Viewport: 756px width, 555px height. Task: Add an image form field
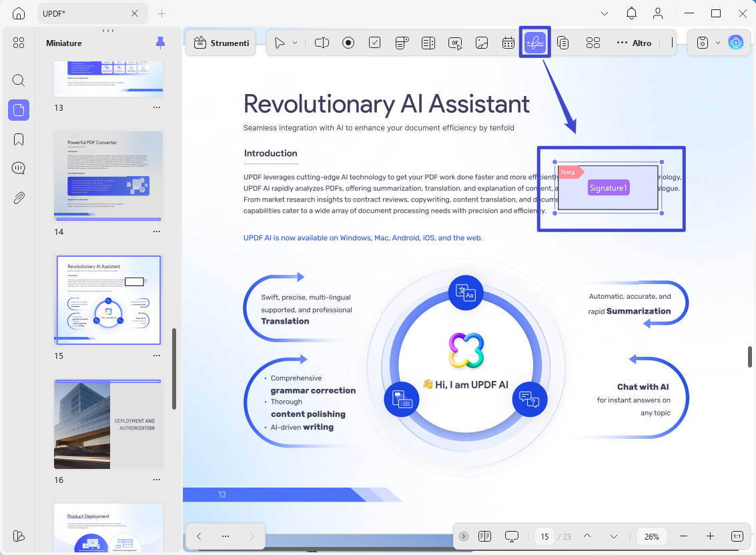pyautogui.click(x=482, y=43)
